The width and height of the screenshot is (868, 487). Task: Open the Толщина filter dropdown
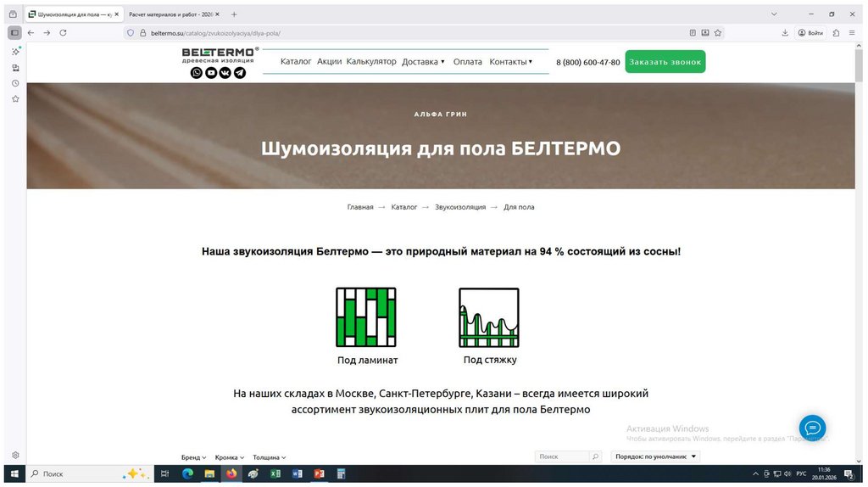(270, 457)
